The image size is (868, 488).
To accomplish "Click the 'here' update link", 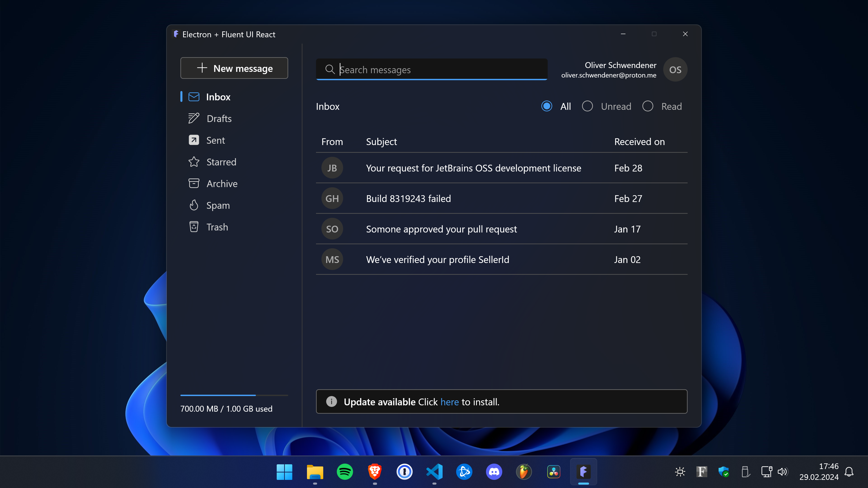I will (450, 402).
